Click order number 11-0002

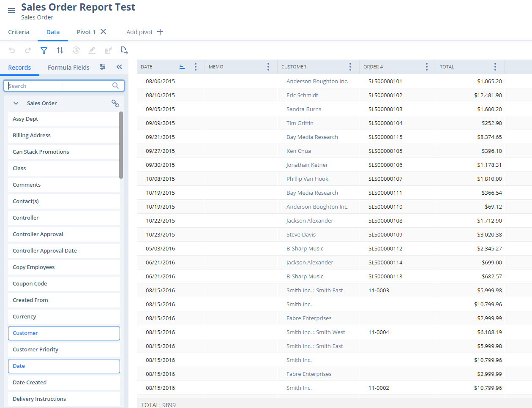point(379,388)
